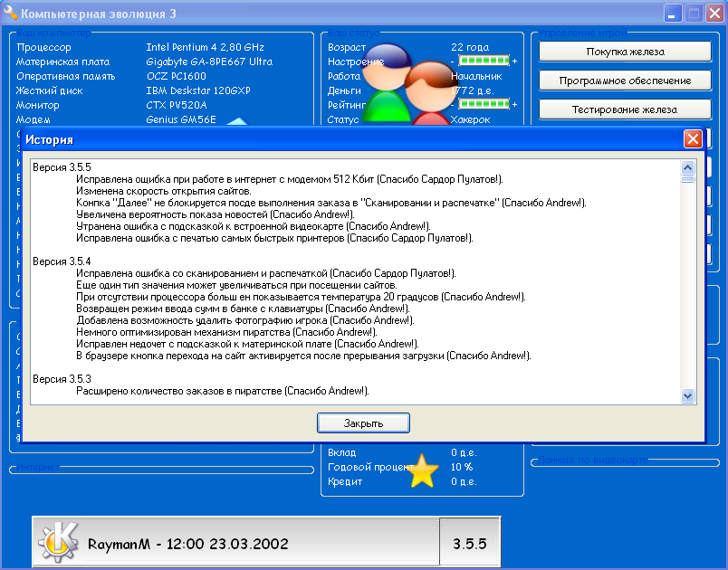Click the Вклад 0 д.е. value
The width and height of the screenshot is (728, 570).
pos(464,452)
